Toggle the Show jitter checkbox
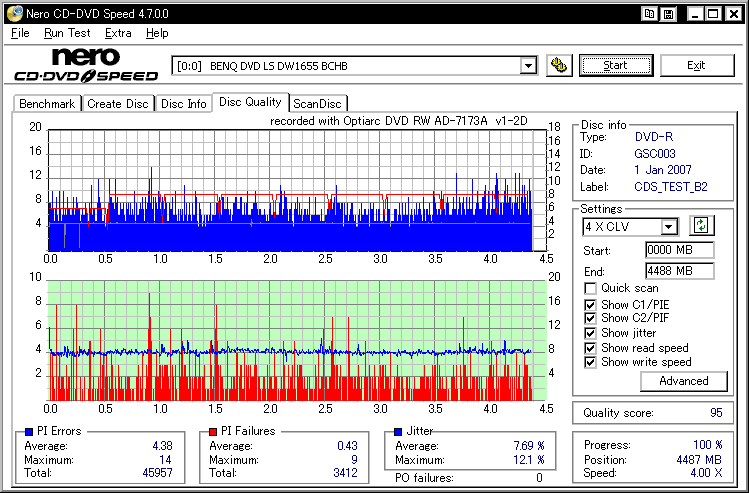The image size is (749, 493). click(590, 333)
